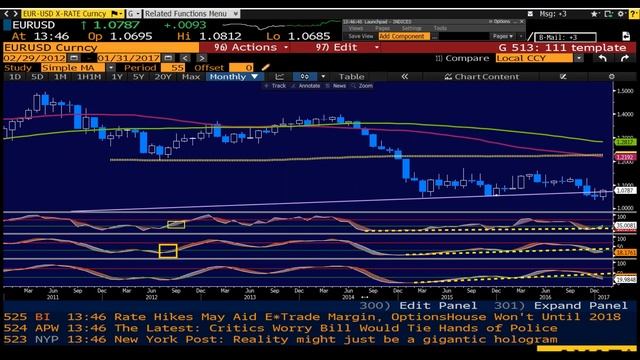
Task: Click the window export icon beside the star
Action: 608,14
